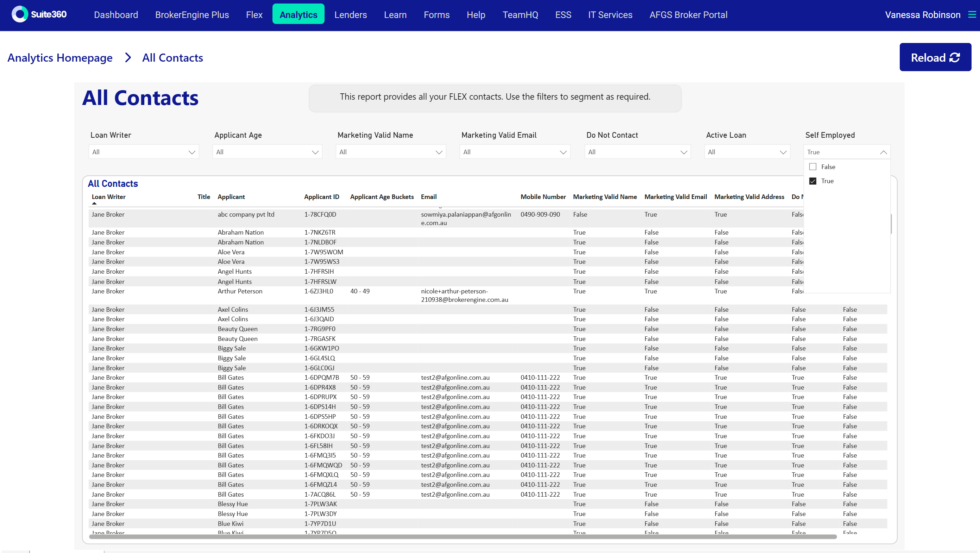Screen dimensions: 980x553
Task: Go to the AFGS Broker Portal menu
Action: (x=688, y=14)
